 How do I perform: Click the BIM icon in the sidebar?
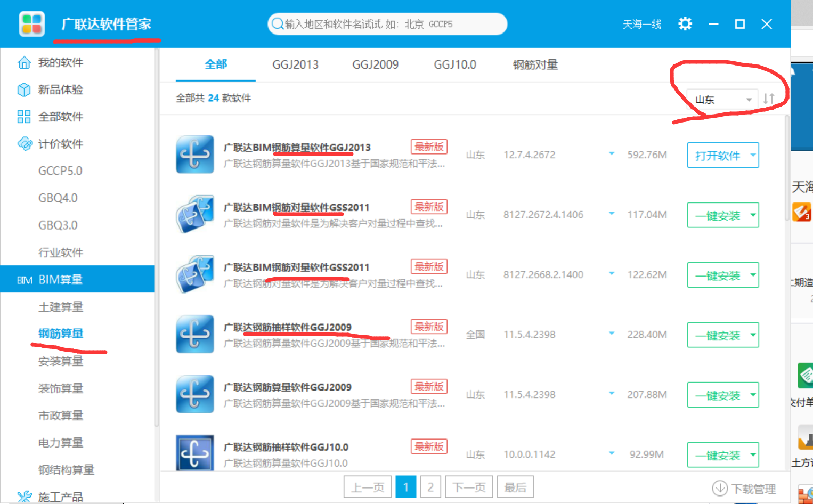tap(25, 280)
